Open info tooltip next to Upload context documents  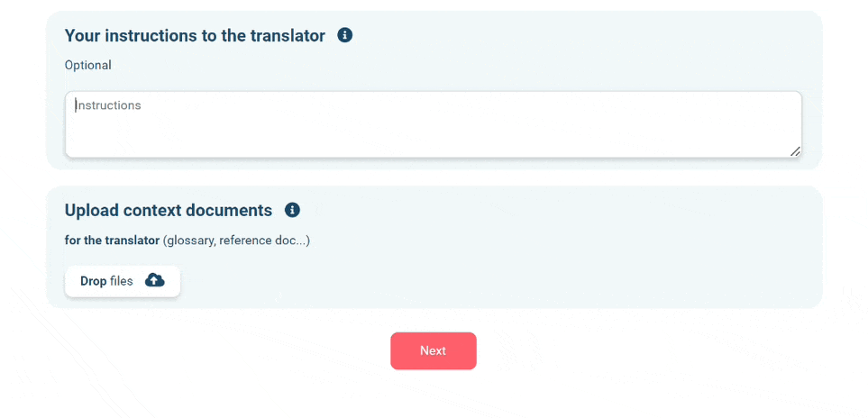pos(292,210)
